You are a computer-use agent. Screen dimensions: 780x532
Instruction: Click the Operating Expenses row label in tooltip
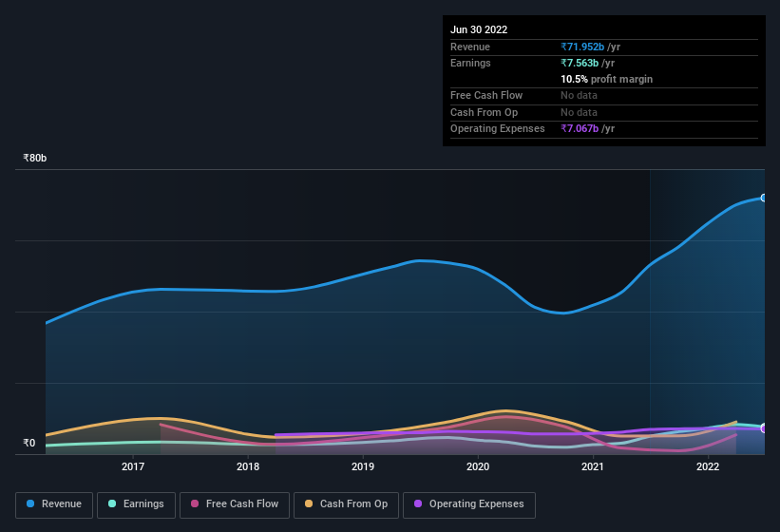[x=497, y=128]
